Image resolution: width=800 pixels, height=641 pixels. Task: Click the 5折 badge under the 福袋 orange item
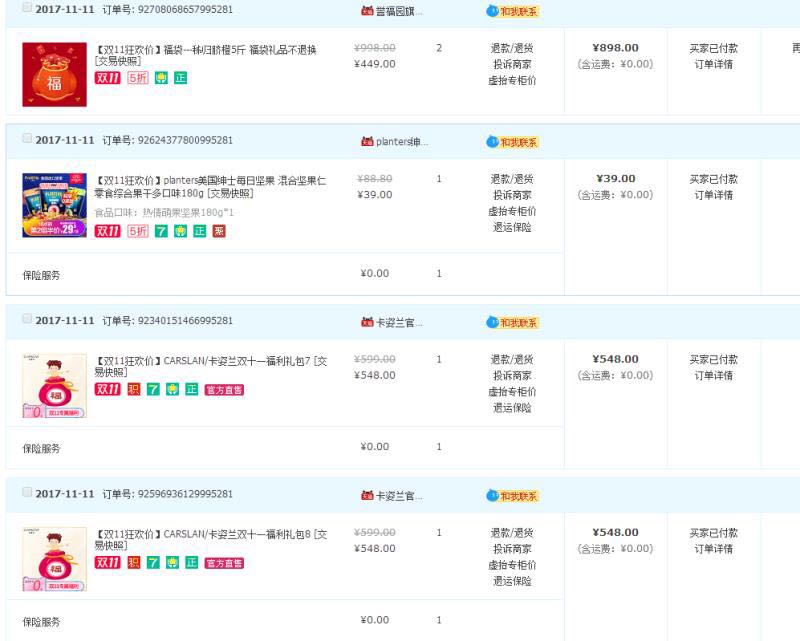click(137, 78)
